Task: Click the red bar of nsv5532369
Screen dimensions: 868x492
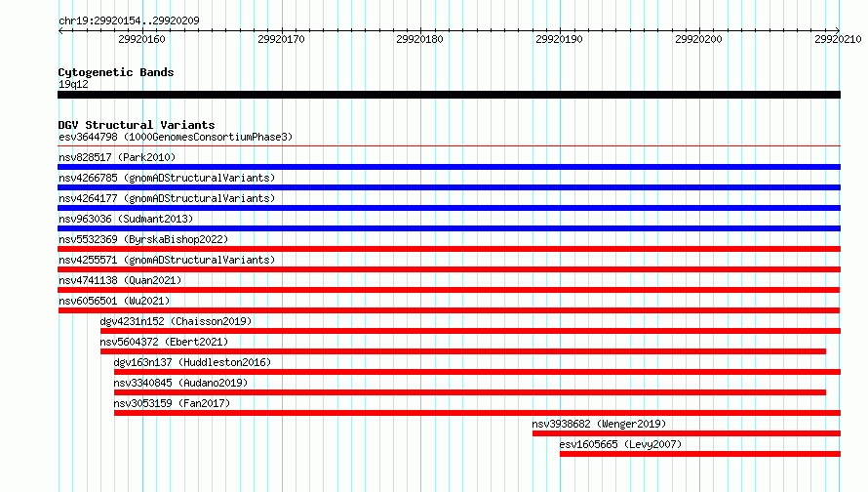Action: (x=449, y=249)
